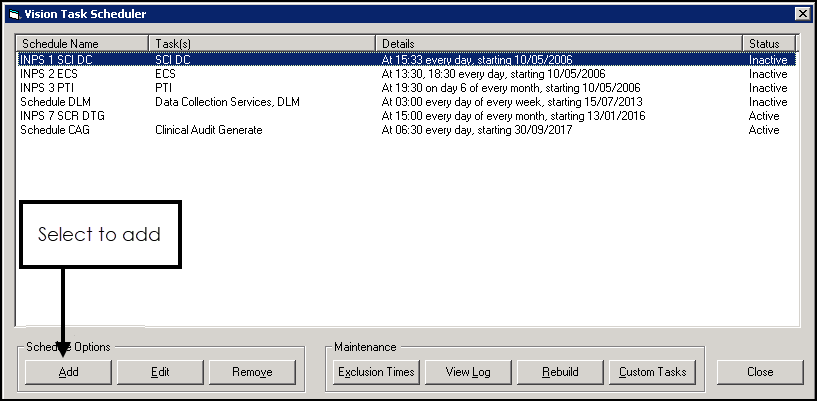The height and width of the screenshot is (401, 817).
Task: Open Edit for the selected schedule
Action: click(x=160, y=372)
